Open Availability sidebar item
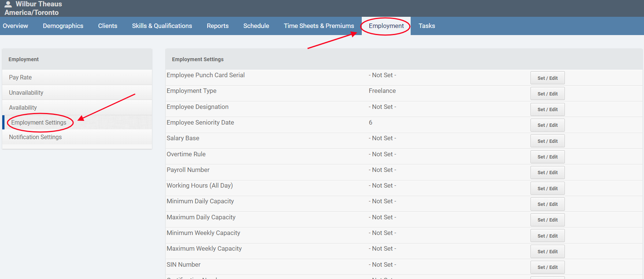The height and width of the screenshot is (279, 644). click(x=23, y=107)
